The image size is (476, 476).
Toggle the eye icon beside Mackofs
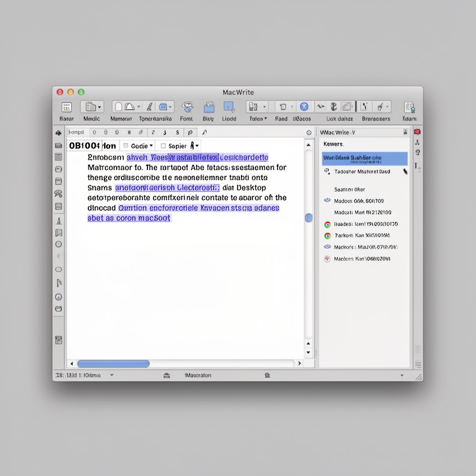(x=327, y=247)
